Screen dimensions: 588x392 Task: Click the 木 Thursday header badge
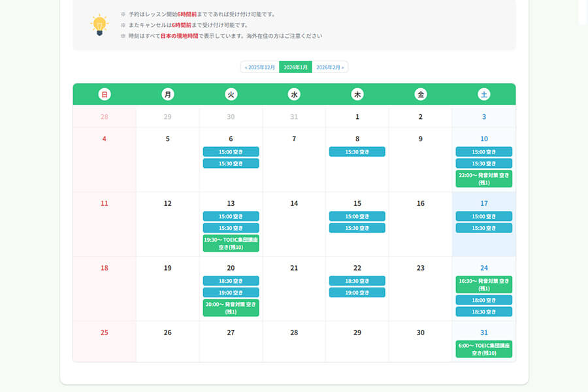(357, 95)
